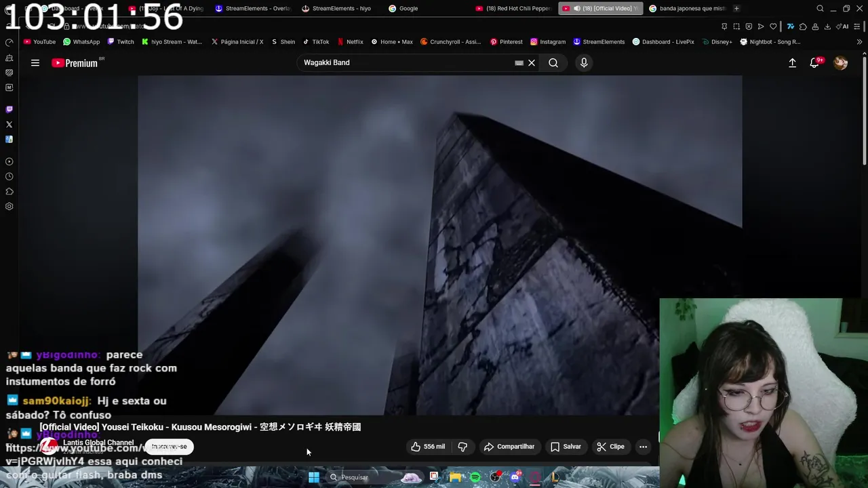Open Discord from the taskbar

[515, 477]
